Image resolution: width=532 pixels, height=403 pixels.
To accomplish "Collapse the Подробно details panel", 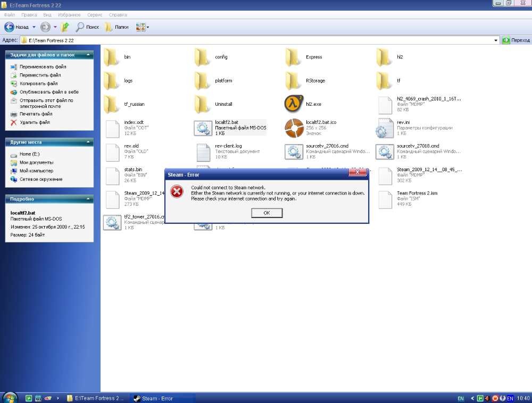I will tap(88, 199).
